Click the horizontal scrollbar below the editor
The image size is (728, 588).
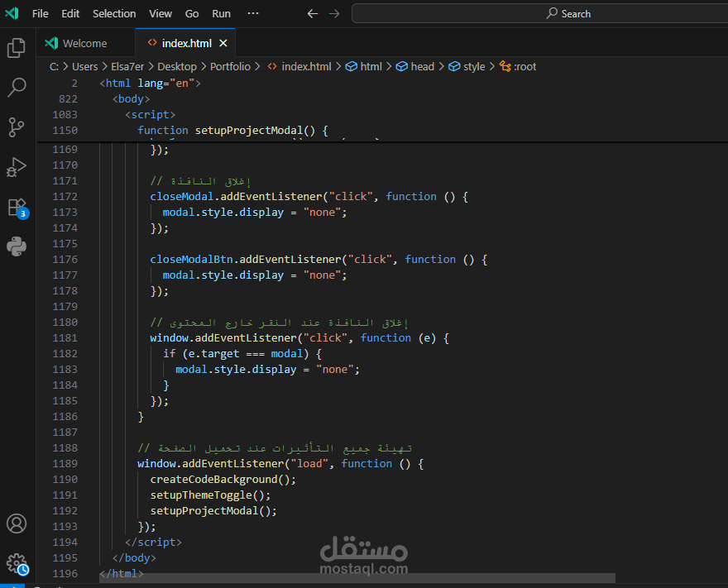(x=356, y=580)
